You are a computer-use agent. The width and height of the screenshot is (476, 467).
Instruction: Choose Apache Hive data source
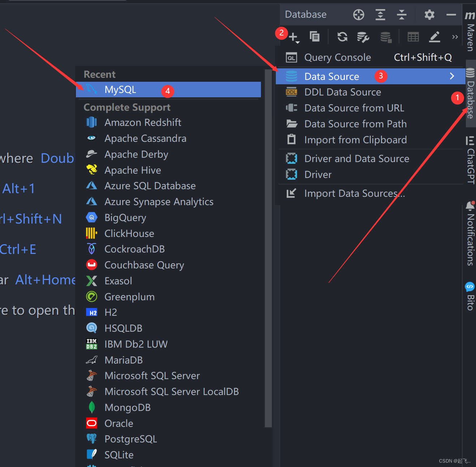[168, 170]
